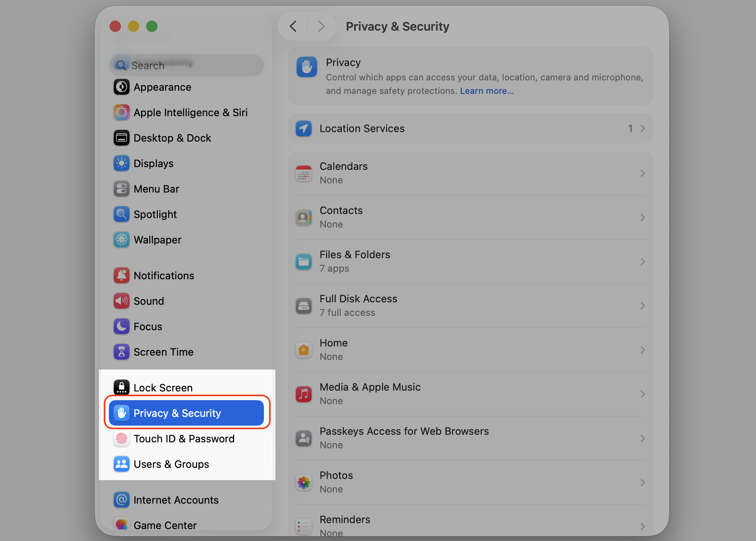
Task: Click the Location Services count '1'
Action: [x=630, y=128]
